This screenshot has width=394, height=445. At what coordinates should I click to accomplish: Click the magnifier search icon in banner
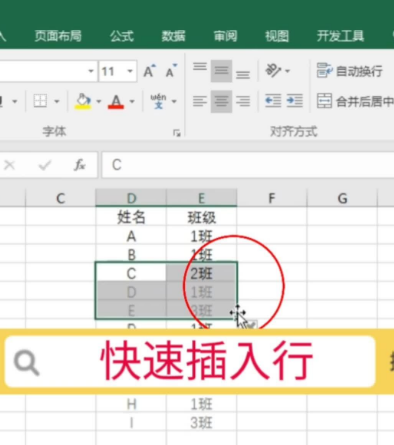tap(27, 363)
